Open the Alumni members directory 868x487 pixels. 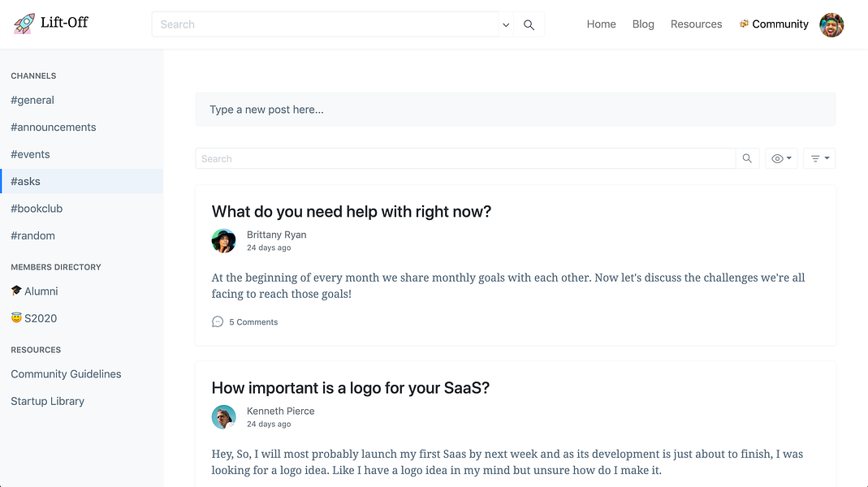click(34, 291)
